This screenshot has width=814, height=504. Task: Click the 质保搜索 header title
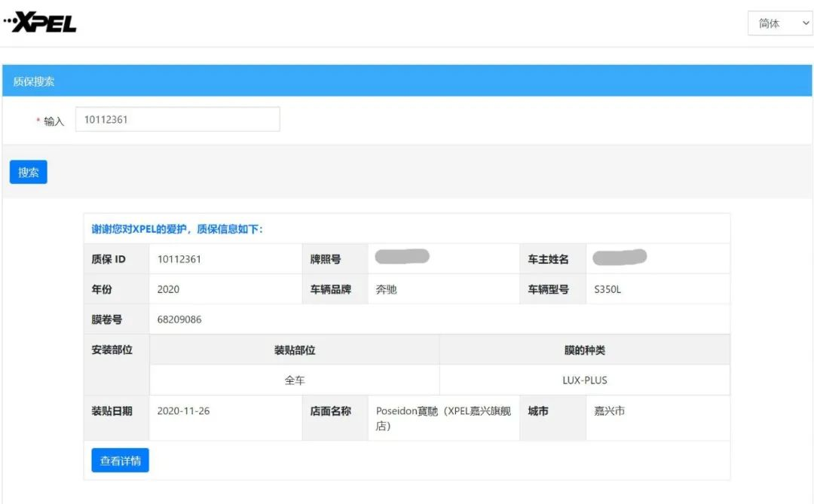34,81
